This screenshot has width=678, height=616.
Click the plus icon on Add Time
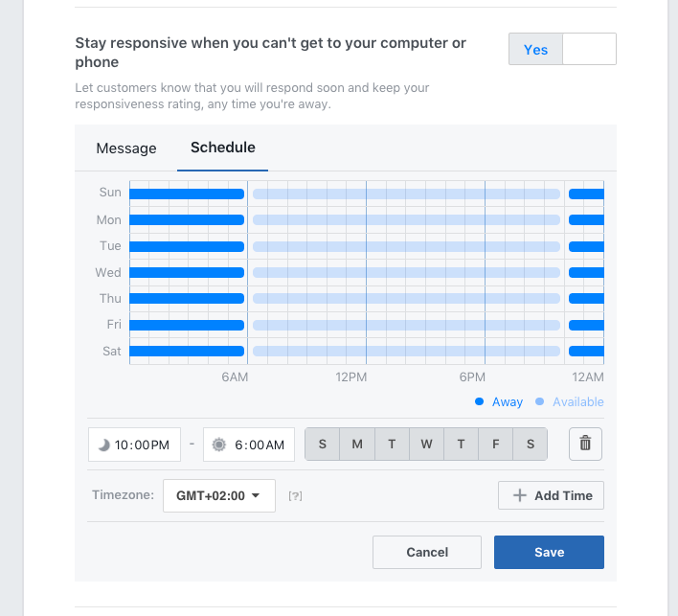[x=519, y=495]
